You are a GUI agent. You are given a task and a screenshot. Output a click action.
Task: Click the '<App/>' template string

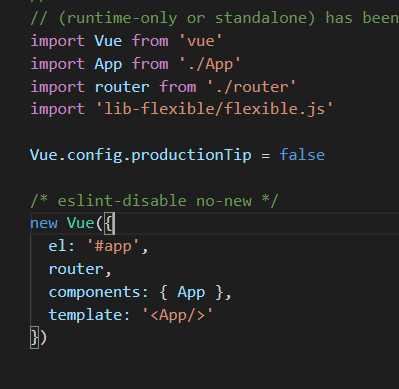[177, 315]
